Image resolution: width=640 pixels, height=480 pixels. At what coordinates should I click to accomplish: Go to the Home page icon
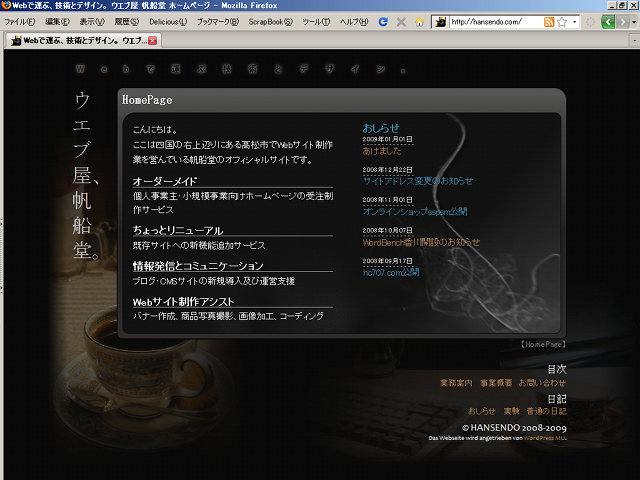tap(420, 22)
